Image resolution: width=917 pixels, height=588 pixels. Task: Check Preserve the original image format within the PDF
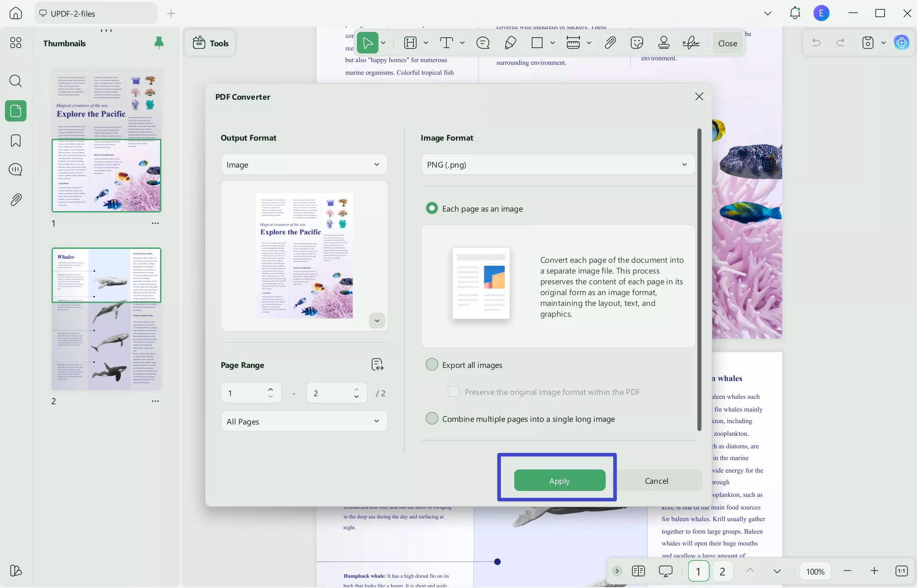point(454,391)
